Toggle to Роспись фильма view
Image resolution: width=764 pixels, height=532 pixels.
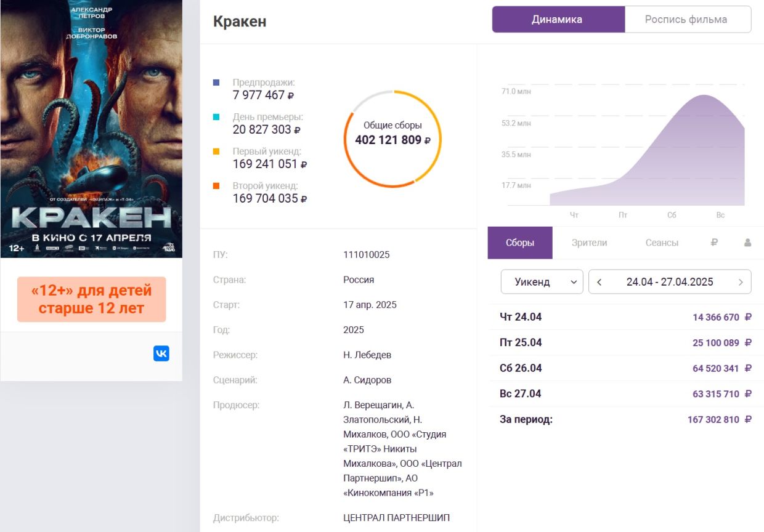pos(686,20)
